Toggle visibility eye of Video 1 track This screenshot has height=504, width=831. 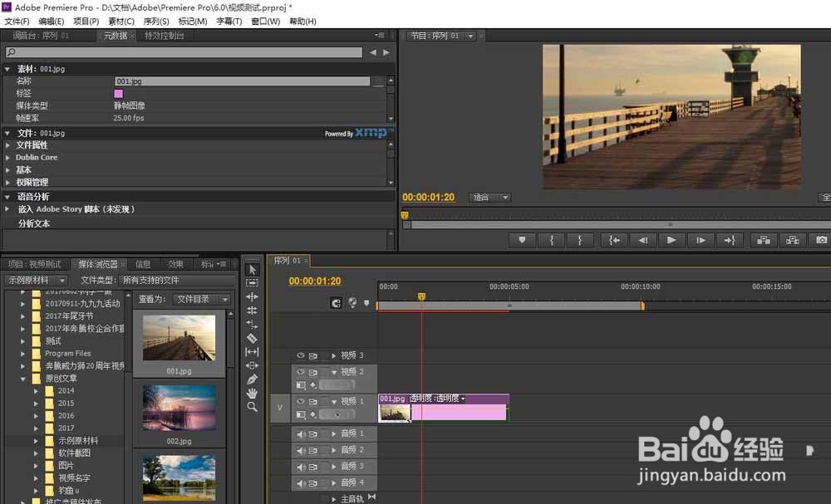pos(301,402)
